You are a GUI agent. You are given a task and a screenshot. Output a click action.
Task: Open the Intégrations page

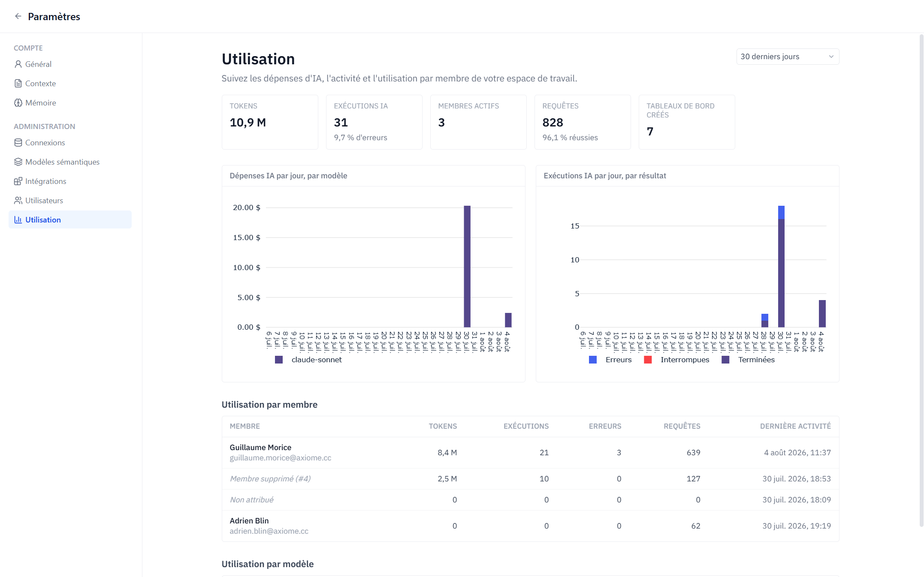pos(70,181)
